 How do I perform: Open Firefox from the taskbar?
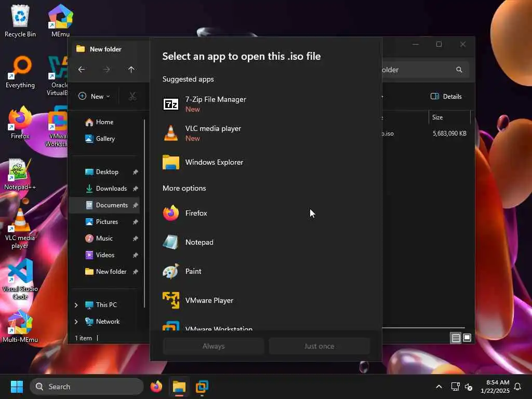click(156, 387)
